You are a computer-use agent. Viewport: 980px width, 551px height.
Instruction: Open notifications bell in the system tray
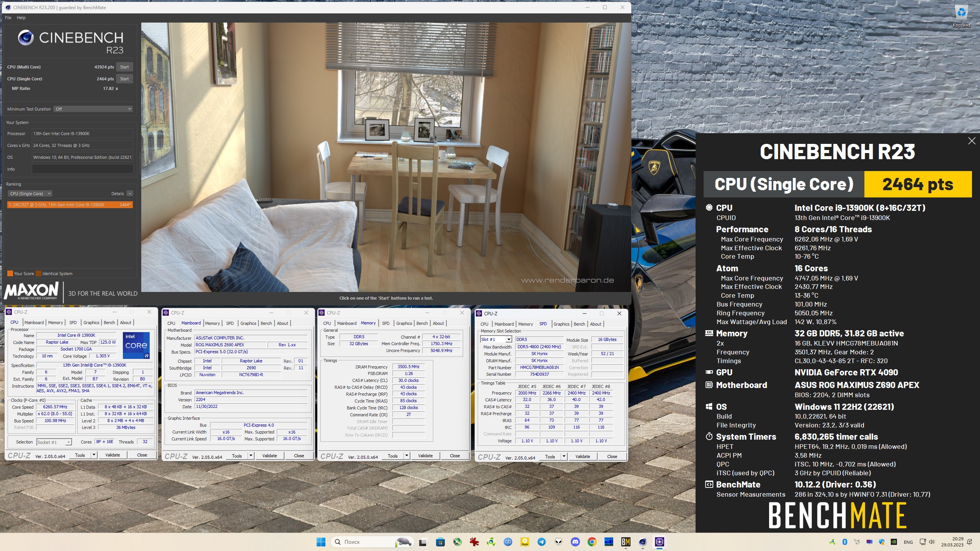point(970,542)
